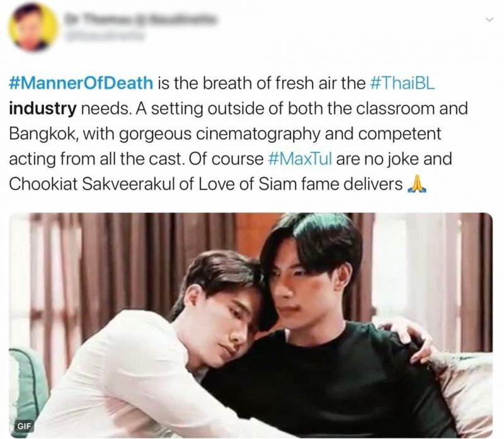Open the #MannerOfDeath hashtag link
This screenshot has width=504, height=439.
pos(81,83)
